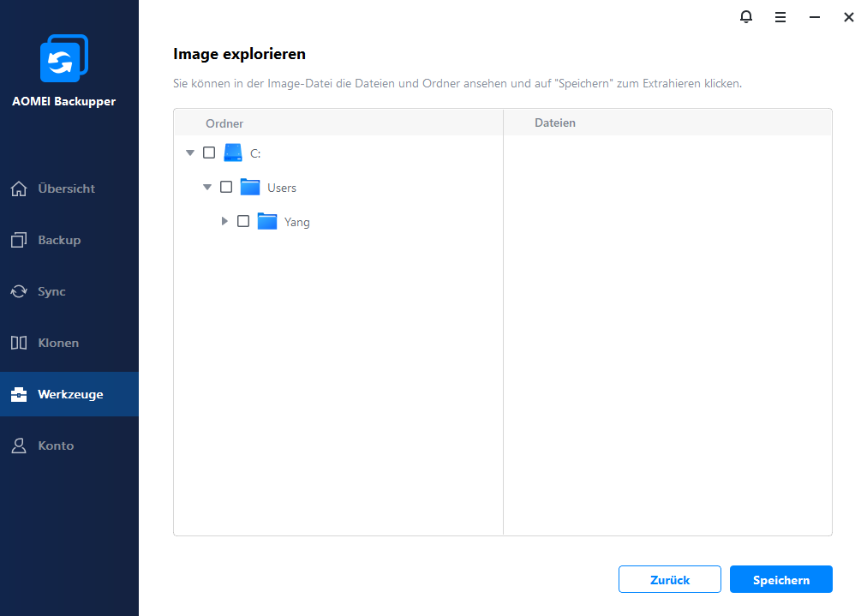Click the Dateien column header

pos(555,123)
